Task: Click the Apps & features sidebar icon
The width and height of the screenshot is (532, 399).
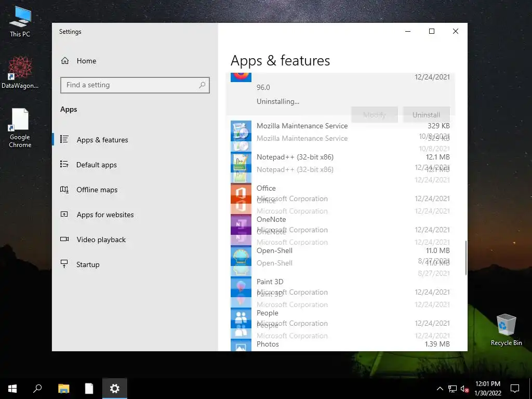Action: point(64,139)
